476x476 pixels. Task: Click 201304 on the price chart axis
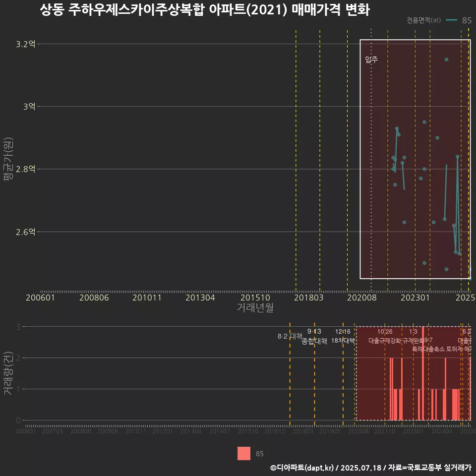[x=200, y=297]
